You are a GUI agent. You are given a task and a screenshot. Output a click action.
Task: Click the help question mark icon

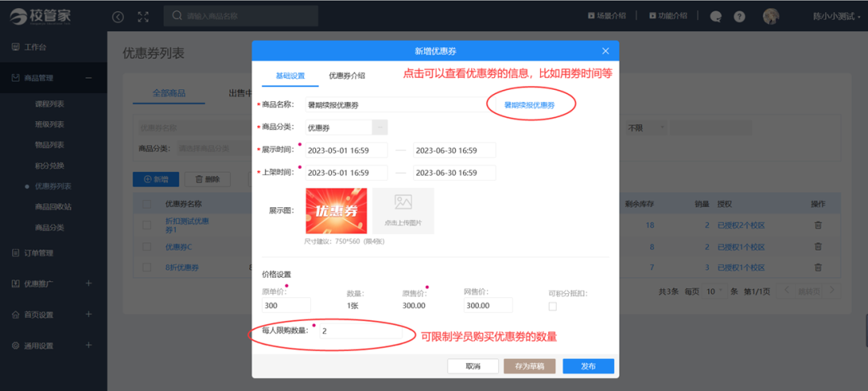tap(717, 16)
